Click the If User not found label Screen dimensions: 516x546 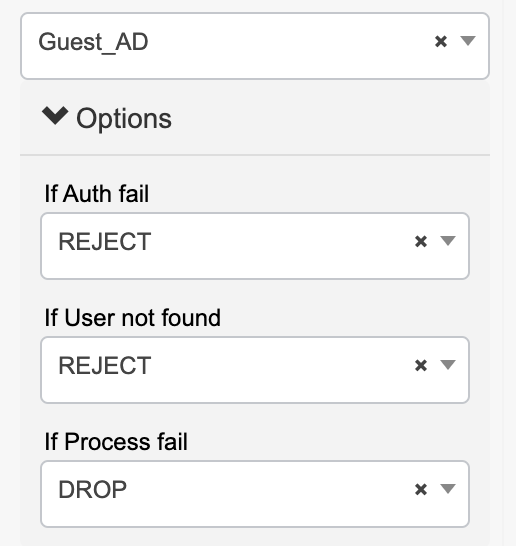(x=132, y=318)
